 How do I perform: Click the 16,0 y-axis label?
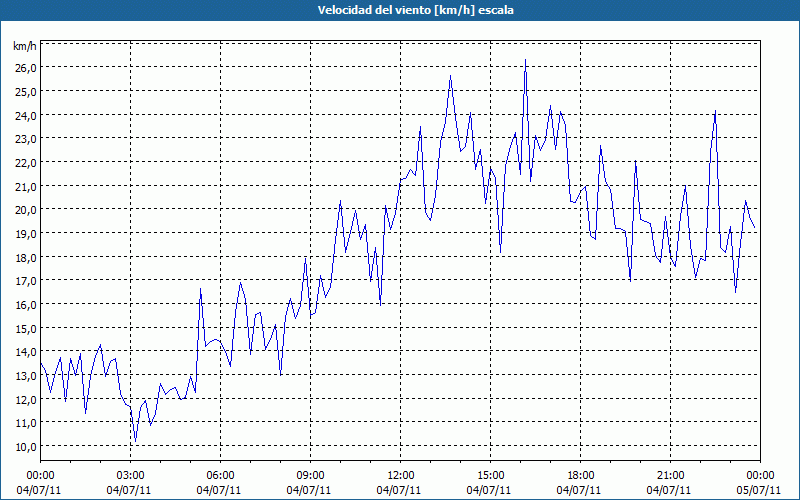click(25, 305)
